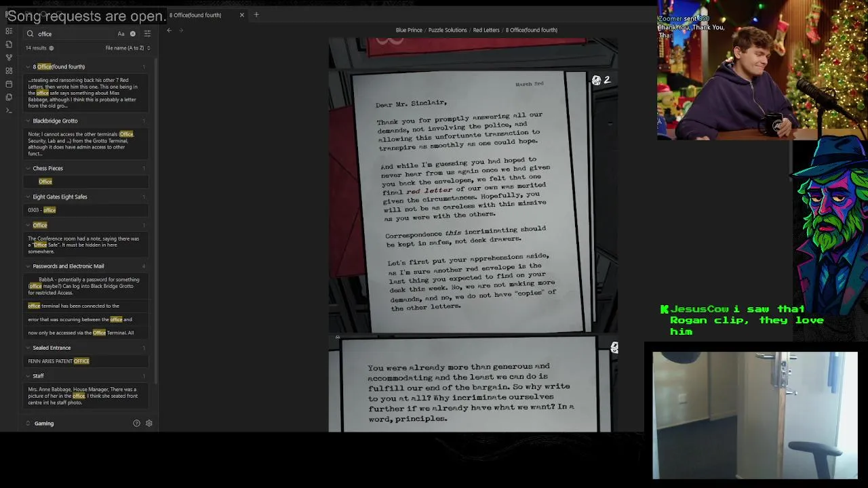
Task: Open daily note calendar icon in ribbon
Action: tap(9, 84)
